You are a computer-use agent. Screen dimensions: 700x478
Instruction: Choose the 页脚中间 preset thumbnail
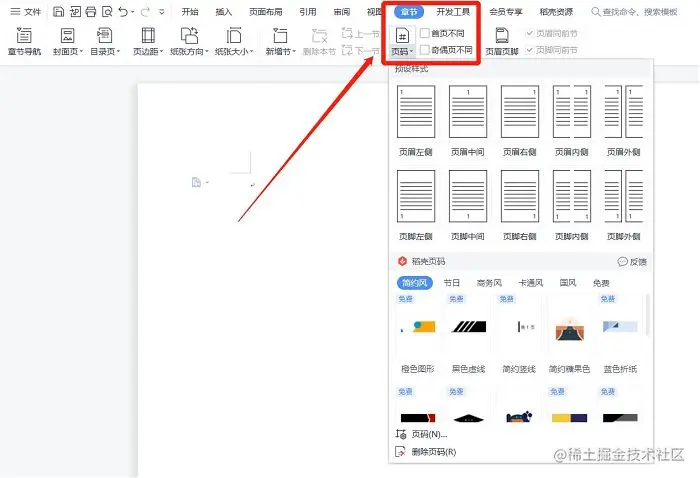point(467,196)
